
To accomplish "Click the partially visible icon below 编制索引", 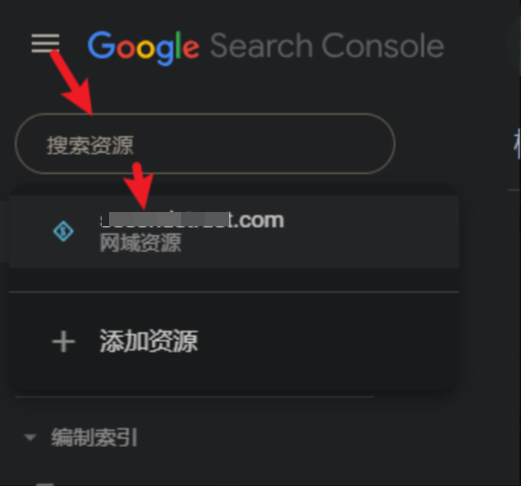I will click(x=45, y=484).
